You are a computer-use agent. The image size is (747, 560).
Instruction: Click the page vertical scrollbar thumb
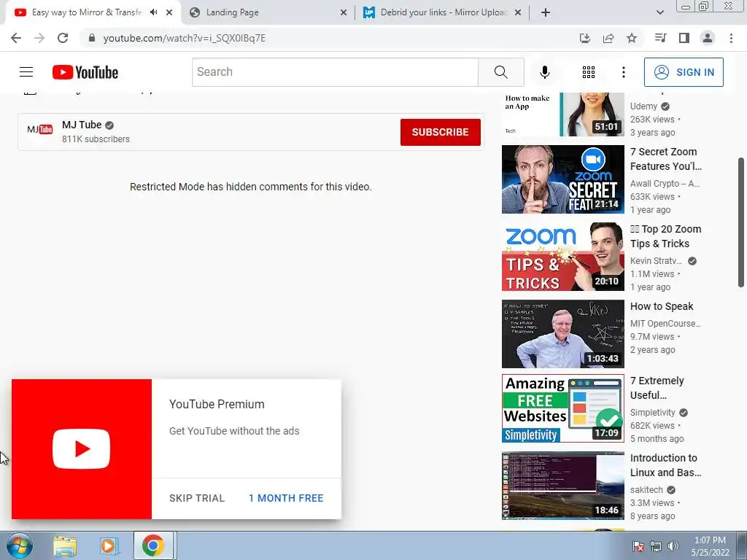tap(741, 222)
